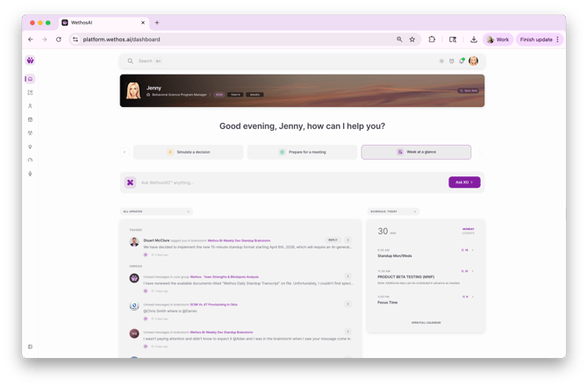Open the person profile sidebar icon
Screen dimensions: 588x387
(x=31, y=106)
